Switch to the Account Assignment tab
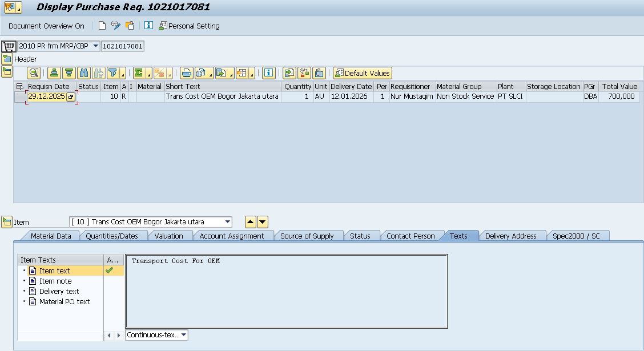 pyautogui.click(x=231, y=236)
